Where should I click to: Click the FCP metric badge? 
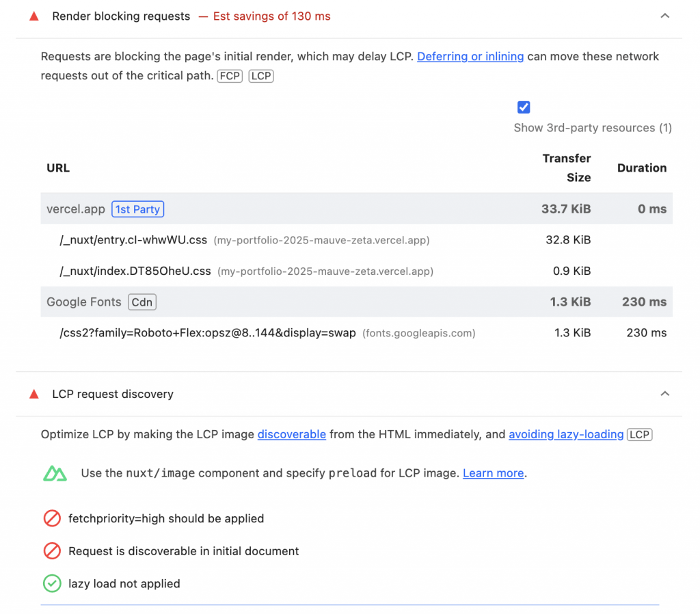230,76
